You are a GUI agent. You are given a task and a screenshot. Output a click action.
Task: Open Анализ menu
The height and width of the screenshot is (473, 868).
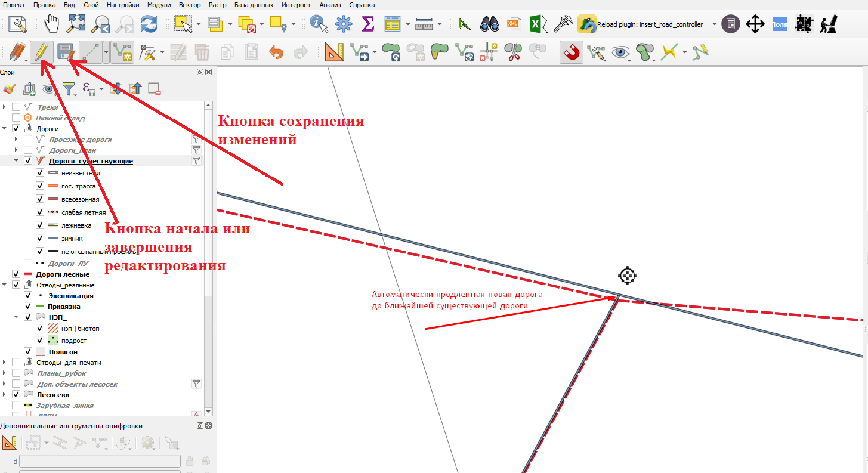(331, 5)
